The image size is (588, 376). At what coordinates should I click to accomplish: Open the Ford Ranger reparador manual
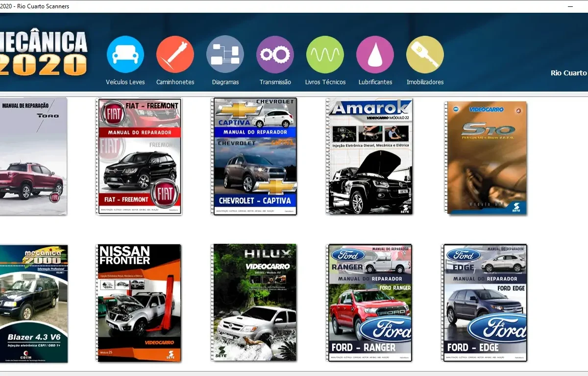tap(369, 303)
